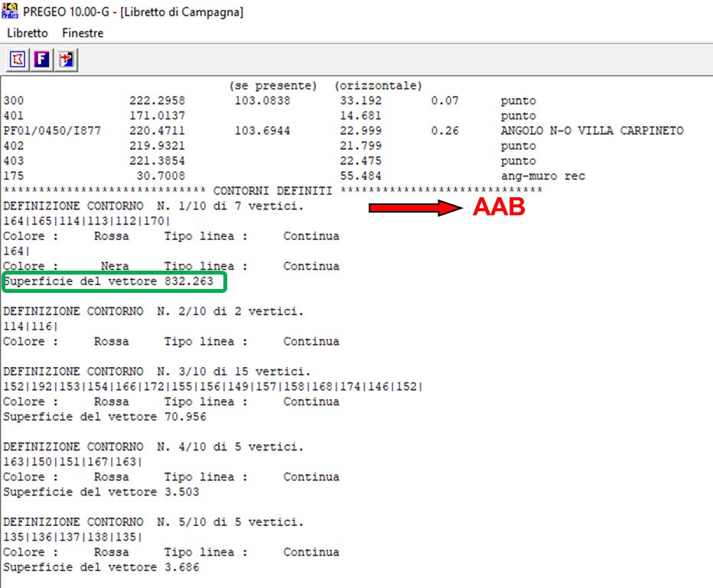This screenshot has height=588, width=713.
Task: Click the exit icon with red arrow
Action: (67, 60)
